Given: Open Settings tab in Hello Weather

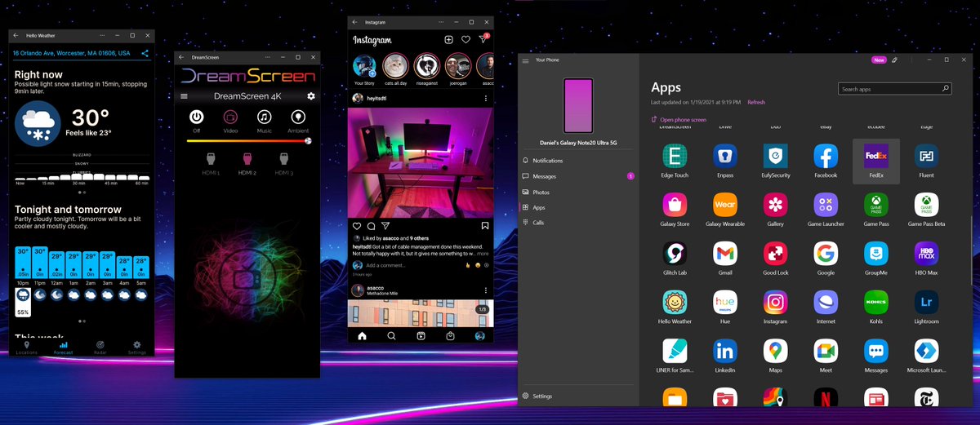Looking at the screenshot, I should pos(136,348).
